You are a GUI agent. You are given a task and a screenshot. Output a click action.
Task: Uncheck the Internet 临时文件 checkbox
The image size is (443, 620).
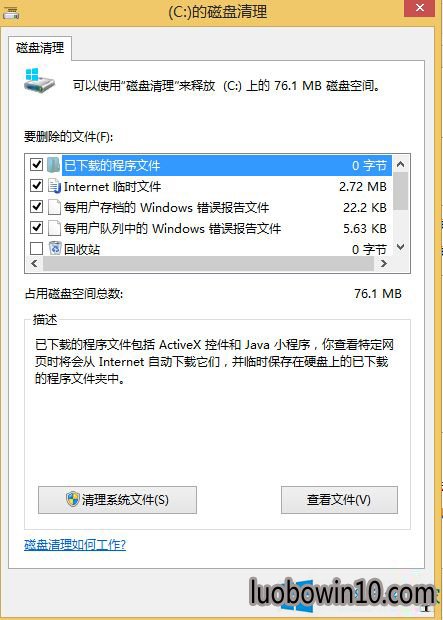36,185
